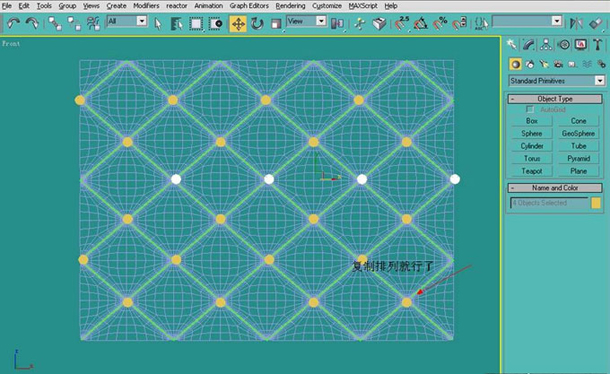Click the yellow object color swatch

point(596,203)
